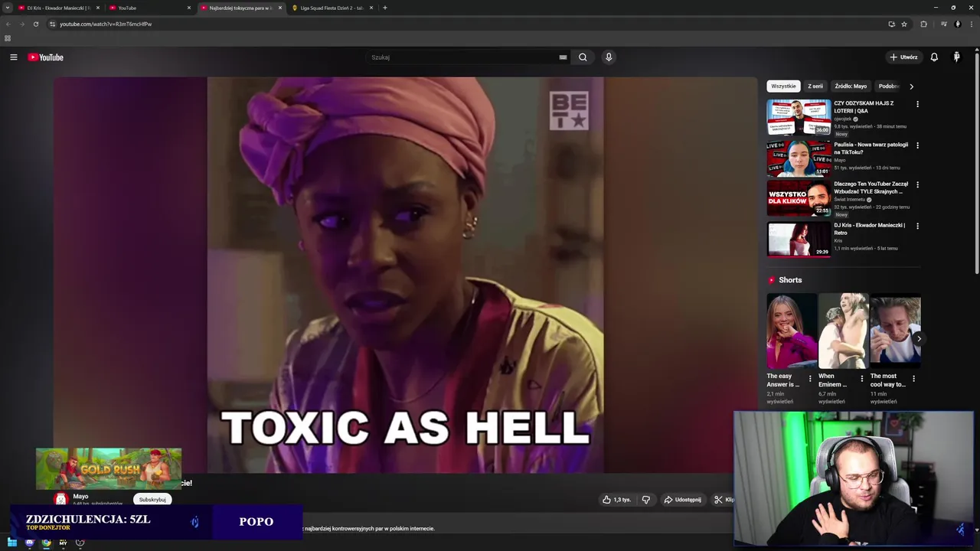Open the media controls icon in Chrome toolbar

point(943,24)
